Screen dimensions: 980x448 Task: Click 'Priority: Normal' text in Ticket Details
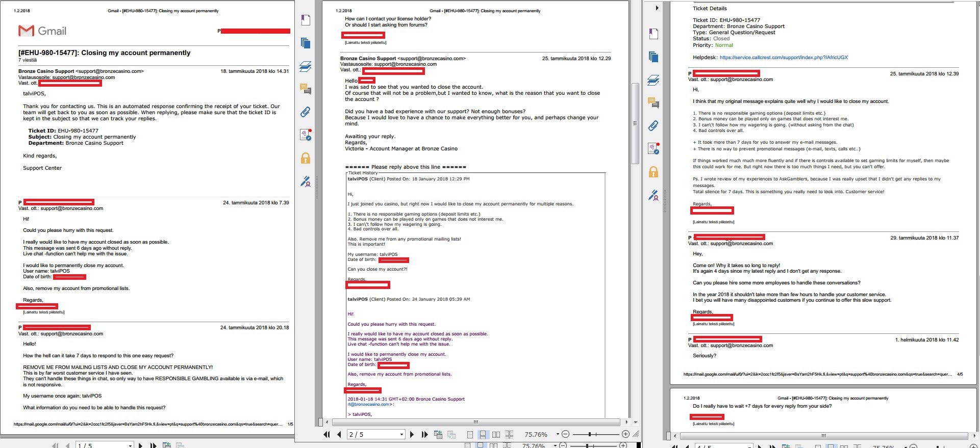[713, 45]
